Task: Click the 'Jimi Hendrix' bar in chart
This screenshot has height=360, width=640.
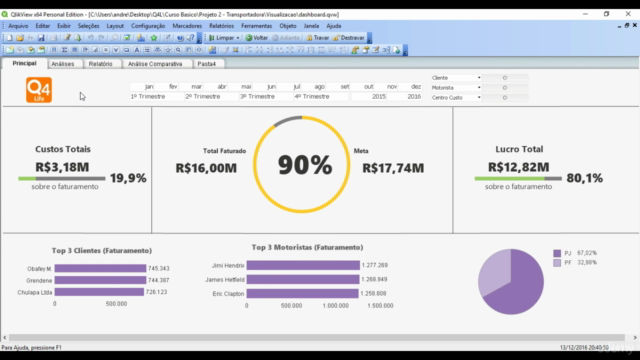Action: (x=303, y=265)
